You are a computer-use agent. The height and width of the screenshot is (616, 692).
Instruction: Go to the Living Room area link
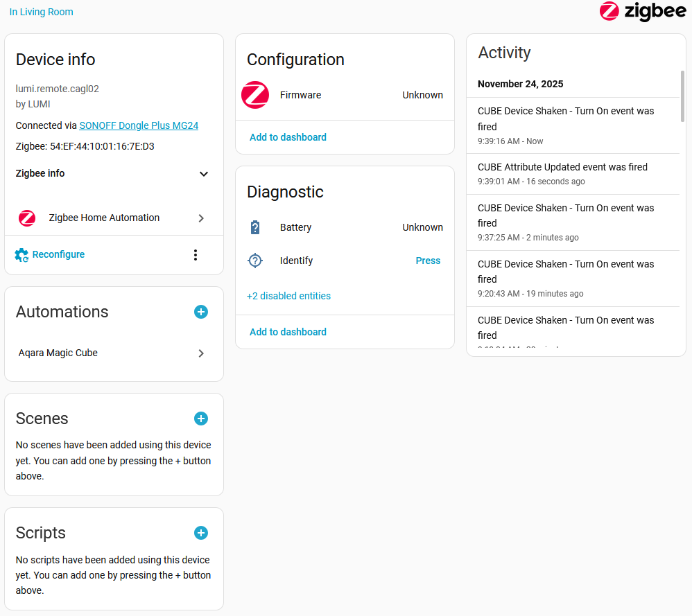(42, 12)
